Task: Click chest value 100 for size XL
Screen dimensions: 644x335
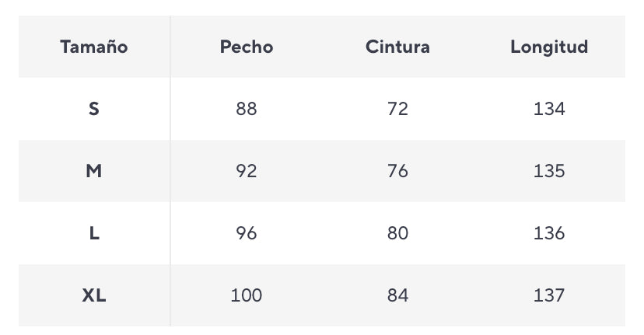Action: (x=247, y=295)
